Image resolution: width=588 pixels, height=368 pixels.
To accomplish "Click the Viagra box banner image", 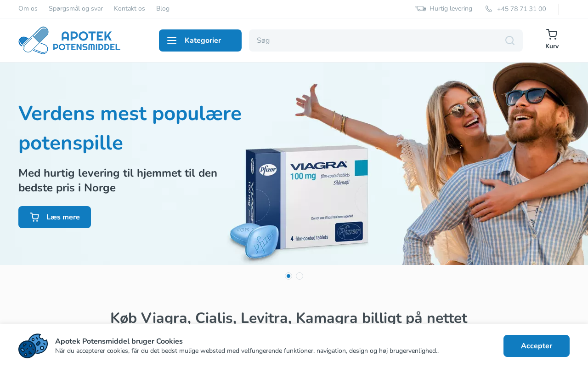I will 300,202.
